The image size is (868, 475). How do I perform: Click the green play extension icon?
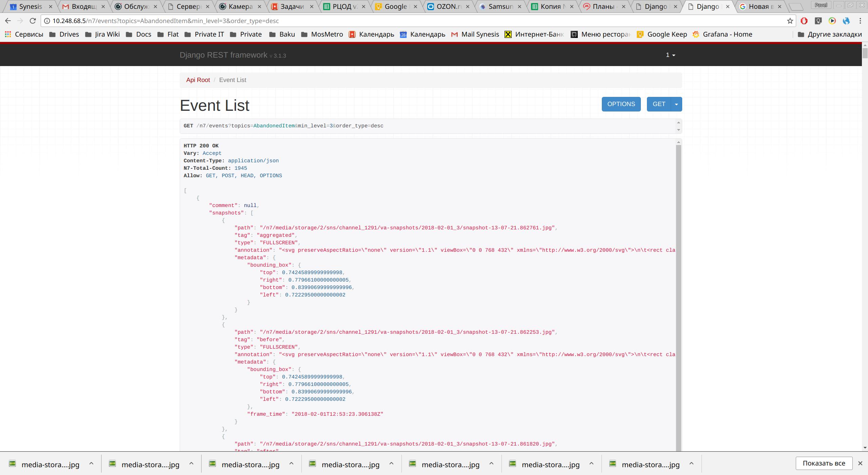point(832,21)
